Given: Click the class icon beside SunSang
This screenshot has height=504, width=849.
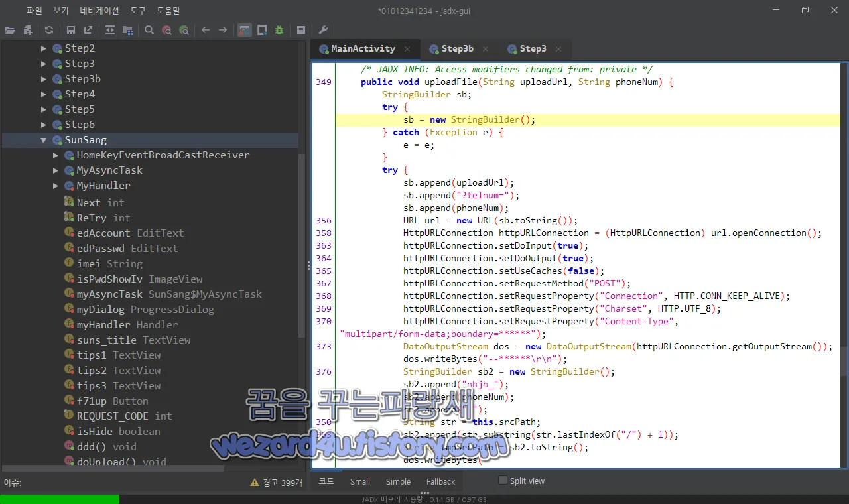Looking at the screenshot, I should pyautogui.click(x=58, y=140).
